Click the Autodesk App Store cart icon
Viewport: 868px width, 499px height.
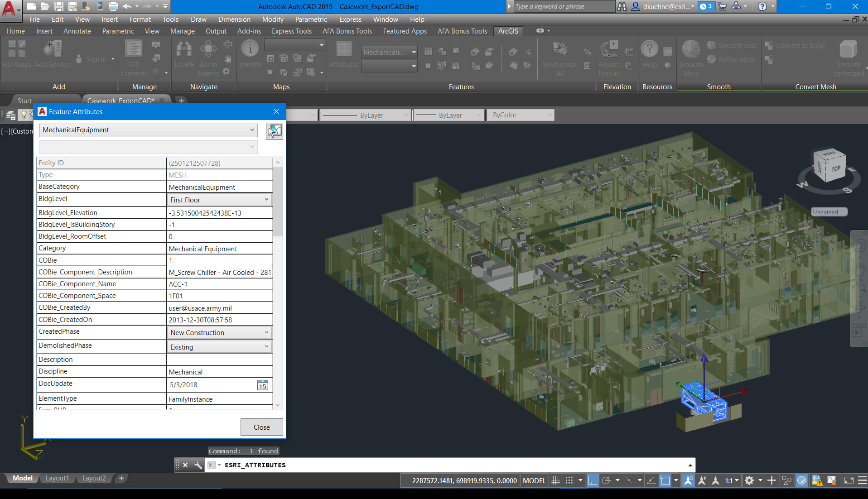click(x=723, y=6)
